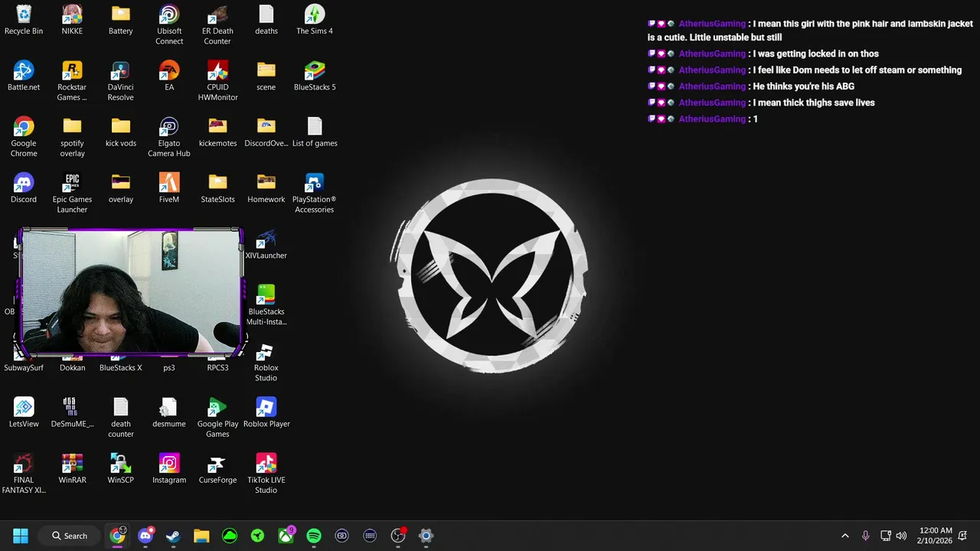Open Settings gear in the taskbar
The image size is (980, 551).
point(426,536)
